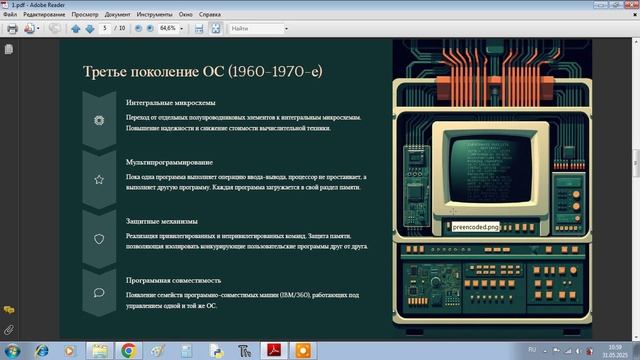Click the zoom out button
This screenshot has height=360, width=640.
pyautogui.click(x=138, y=28)
